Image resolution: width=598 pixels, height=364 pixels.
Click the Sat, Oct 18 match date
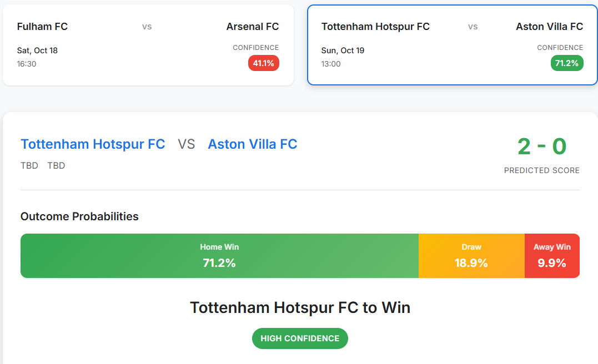pos(37,50)
